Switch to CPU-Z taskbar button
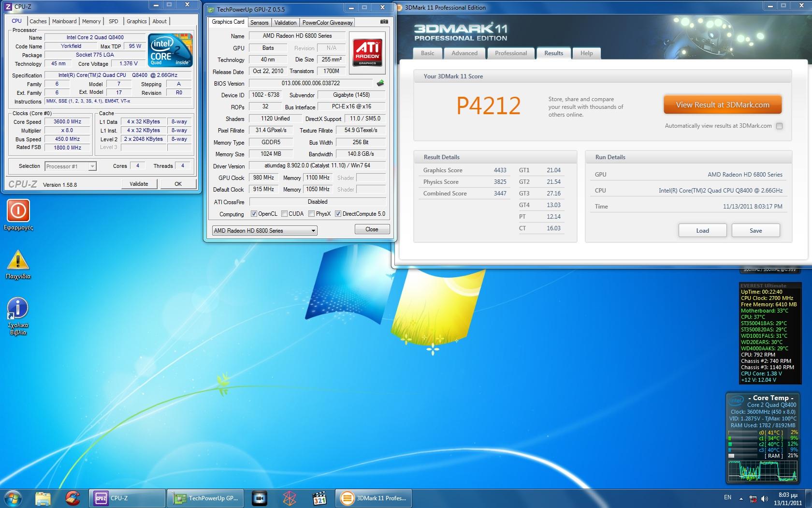The image size is (812, 508). [127, 498]
